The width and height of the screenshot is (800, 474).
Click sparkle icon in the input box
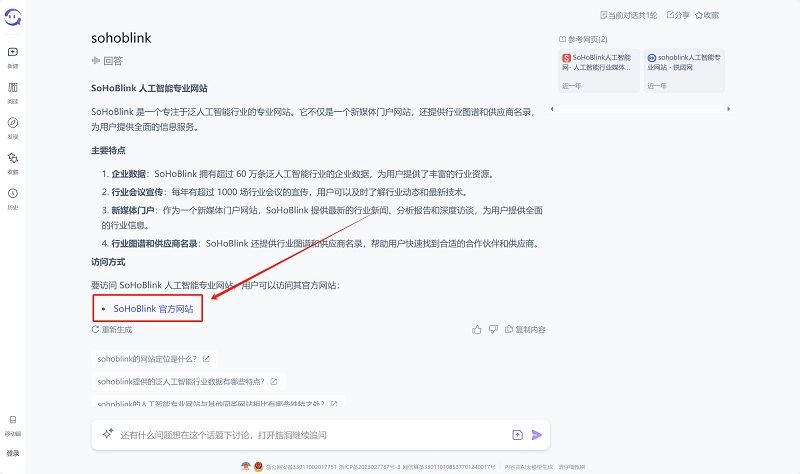pos(108,434)
